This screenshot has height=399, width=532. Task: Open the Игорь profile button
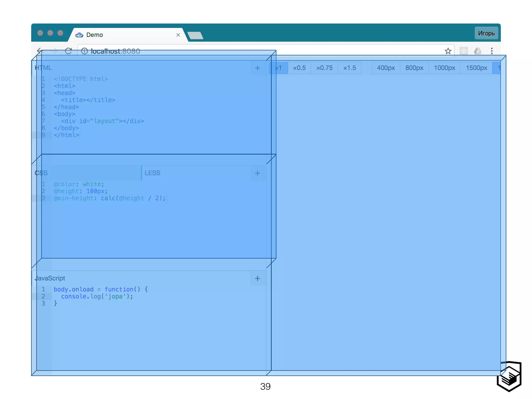486,33
